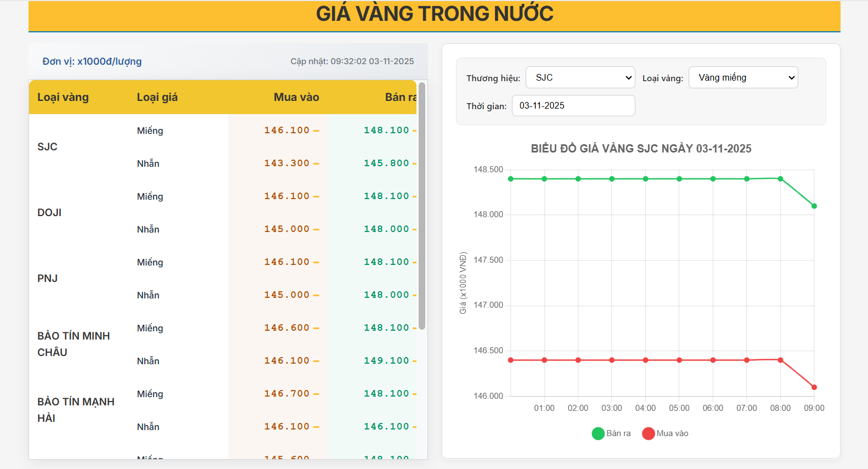Select the PNJ brand row label

[47, 279]
